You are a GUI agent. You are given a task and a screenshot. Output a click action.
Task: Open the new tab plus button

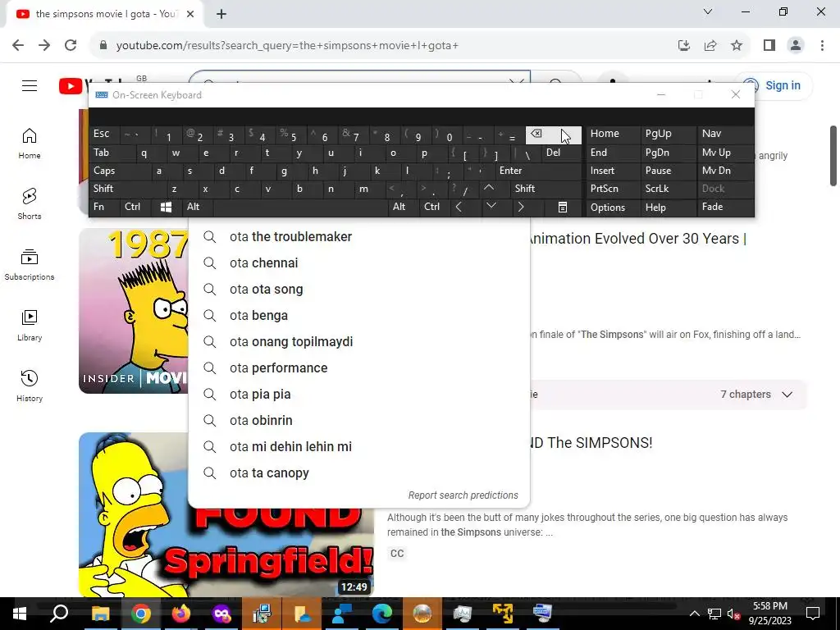click(x=221, y=15)
